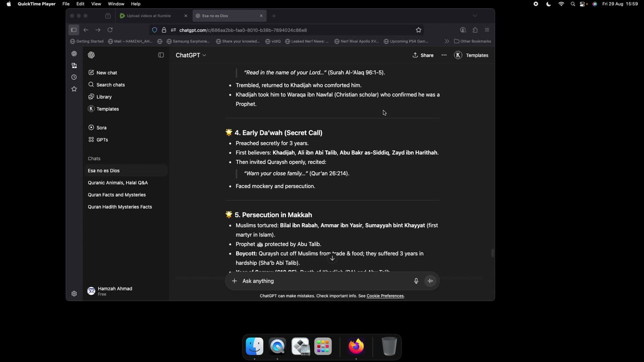Image resolution: width=644 pixels, height=362 pixels.
Task: Open the Other Bookmarks folder
Action: (472, 41)
